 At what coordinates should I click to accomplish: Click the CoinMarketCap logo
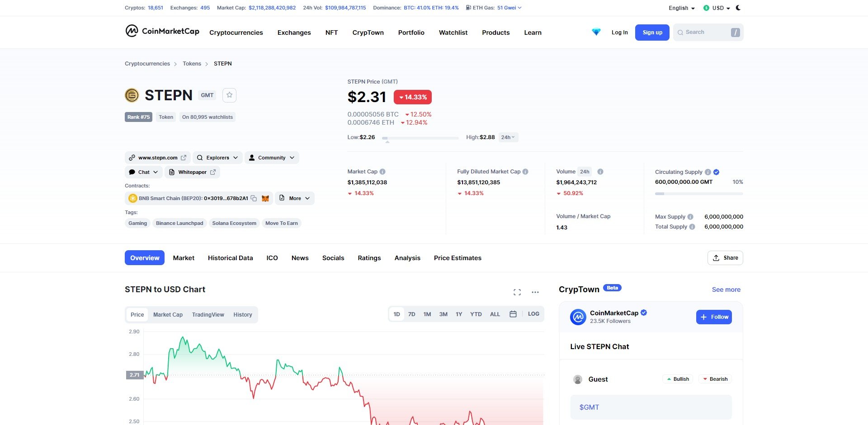coord(162,31)
